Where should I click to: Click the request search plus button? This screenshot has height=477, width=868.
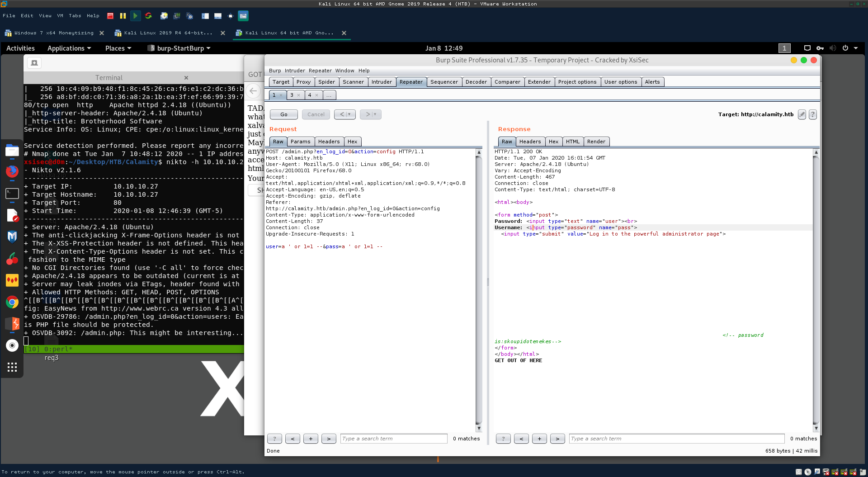(x=311, y=439)
